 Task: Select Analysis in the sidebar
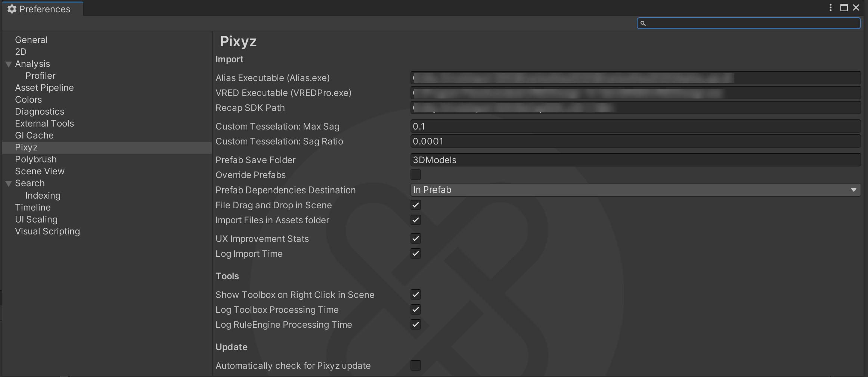pyautogui.click(x=32, y=64)
